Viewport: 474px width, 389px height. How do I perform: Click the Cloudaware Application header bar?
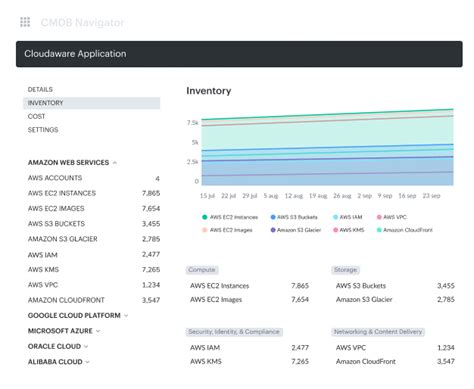coord(239,54)
